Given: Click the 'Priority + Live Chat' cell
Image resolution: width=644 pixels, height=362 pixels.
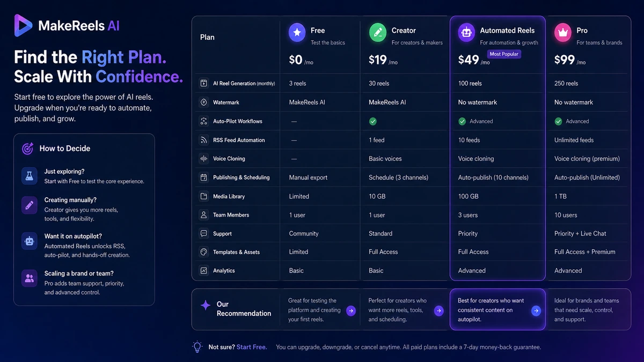Looking at the screenshot, I should (x=580, y=234).
